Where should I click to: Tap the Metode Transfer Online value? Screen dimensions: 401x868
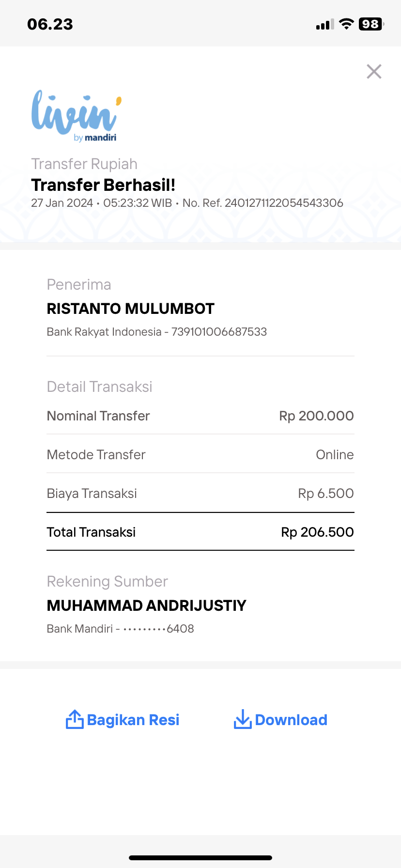335,455
